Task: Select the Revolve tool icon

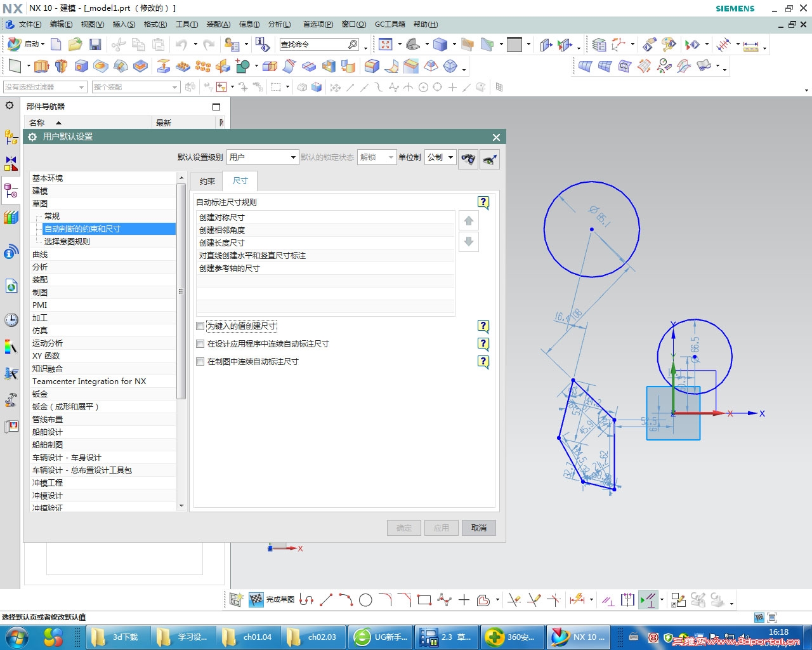Action: [62, 66]
